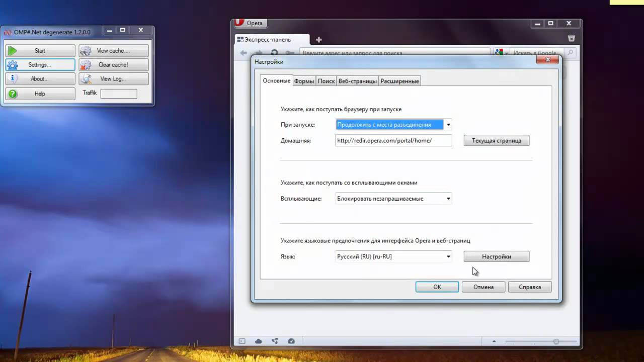The height and width of the screenshot is (362, 644).
Task: Reload the page in Opera
Action: [x=274, y=53]
